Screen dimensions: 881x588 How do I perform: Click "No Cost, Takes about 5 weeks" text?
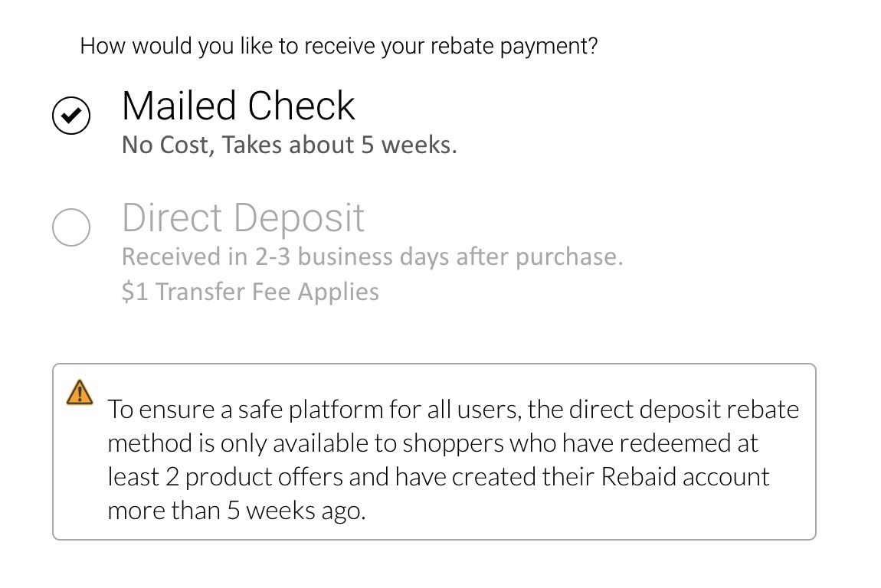click(289, 145)
